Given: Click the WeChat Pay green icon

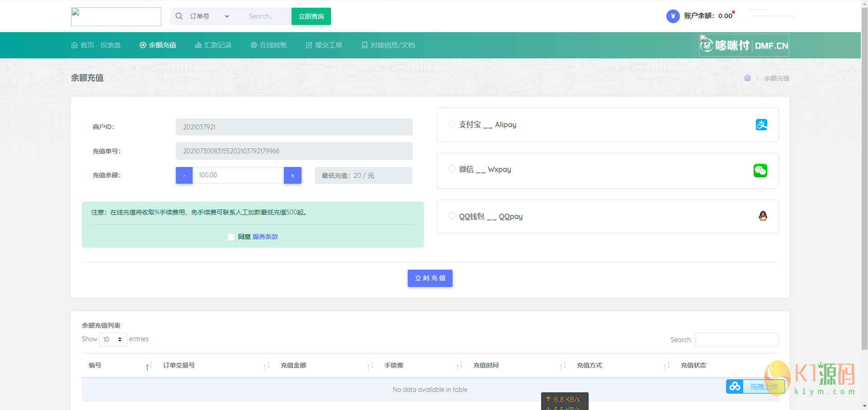Looking at the screenshot, I should 760,171.
